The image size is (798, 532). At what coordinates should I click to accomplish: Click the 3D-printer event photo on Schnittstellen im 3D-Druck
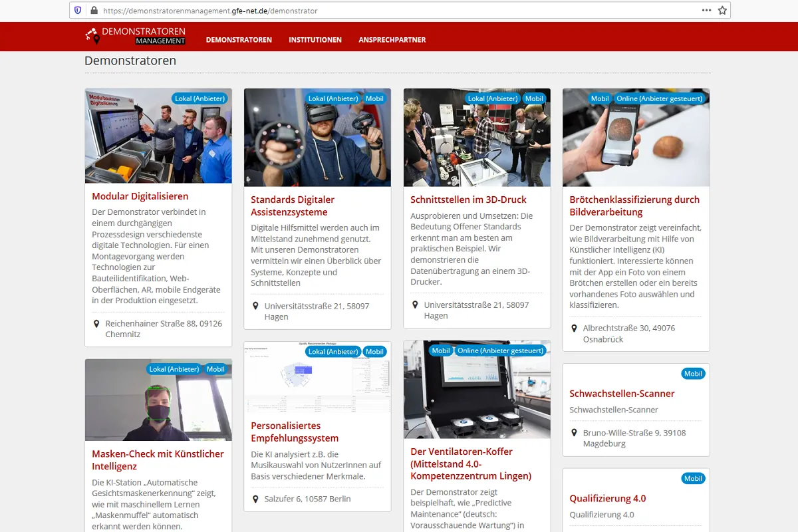[477, 137]
